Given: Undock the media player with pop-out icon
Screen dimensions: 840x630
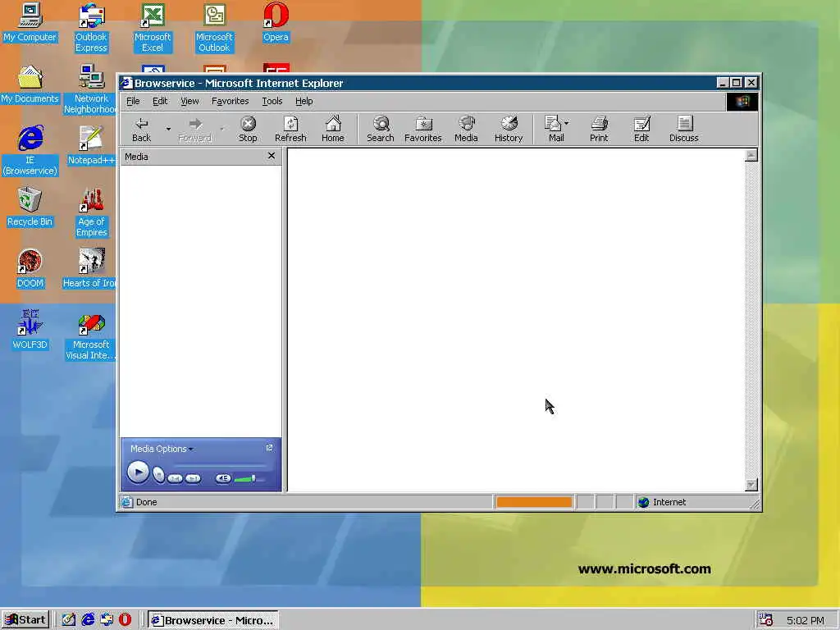Looking at the screenshot, I should 269,447.
